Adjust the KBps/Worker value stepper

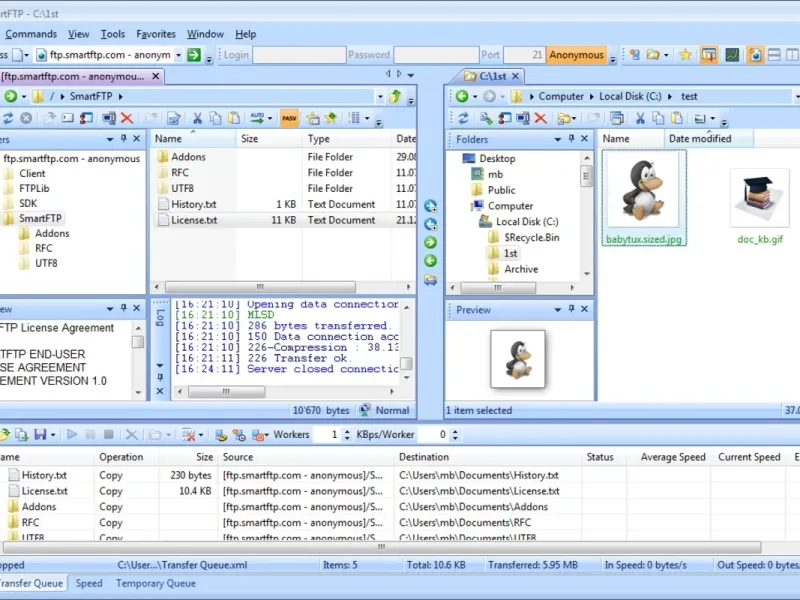[x=455, y=435]
